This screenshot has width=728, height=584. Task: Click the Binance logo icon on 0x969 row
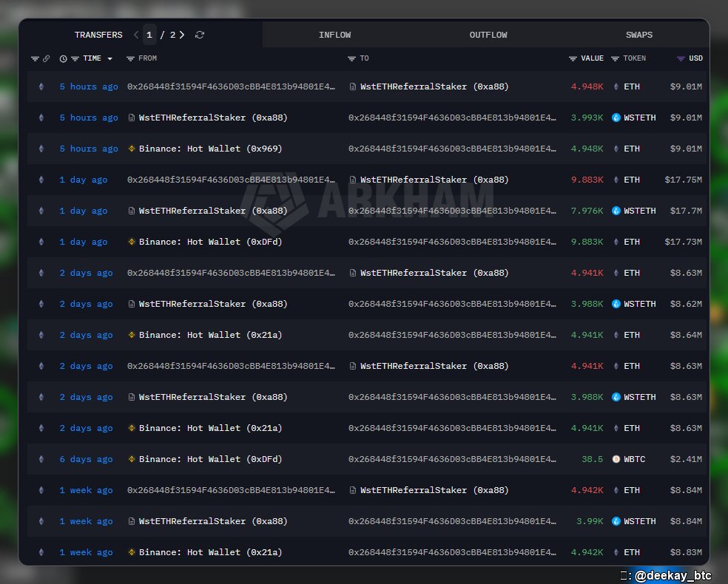[132, 149]
